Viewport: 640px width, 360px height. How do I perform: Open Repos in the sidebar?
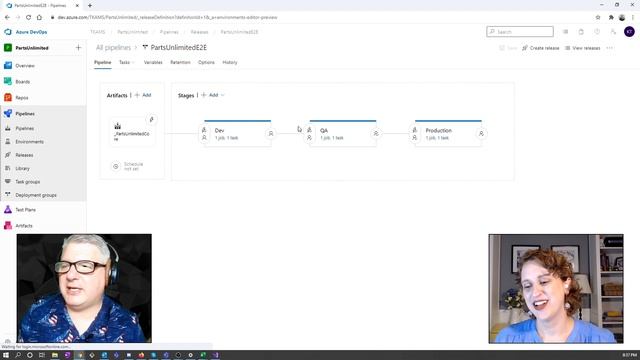[22, 98]
